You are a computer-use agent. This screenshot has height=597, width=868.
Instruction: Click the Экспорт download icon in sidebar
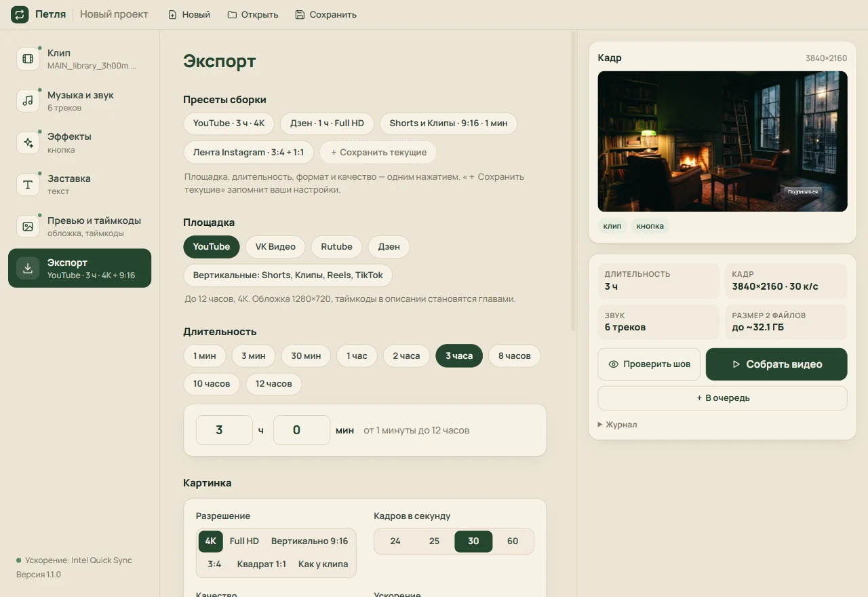pos(28,268)
